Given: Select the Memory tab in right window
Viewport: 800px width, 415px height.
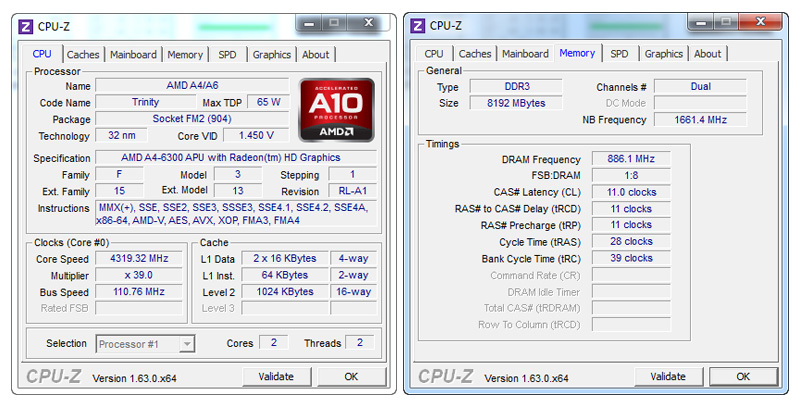Looking at the screenshot, I should pos(577,53).
